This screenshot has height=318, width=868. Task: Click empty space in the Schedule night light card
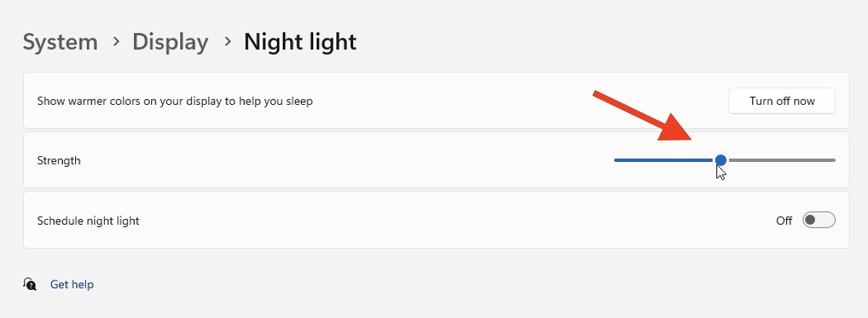434,220
